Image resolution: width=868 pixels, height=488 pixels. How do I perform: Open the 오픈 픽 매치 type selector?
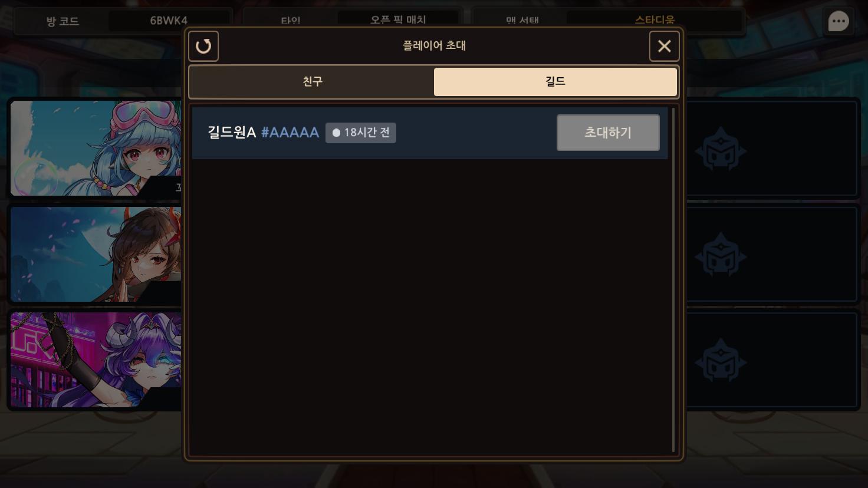pyautogui.click(x=398, y=19)
